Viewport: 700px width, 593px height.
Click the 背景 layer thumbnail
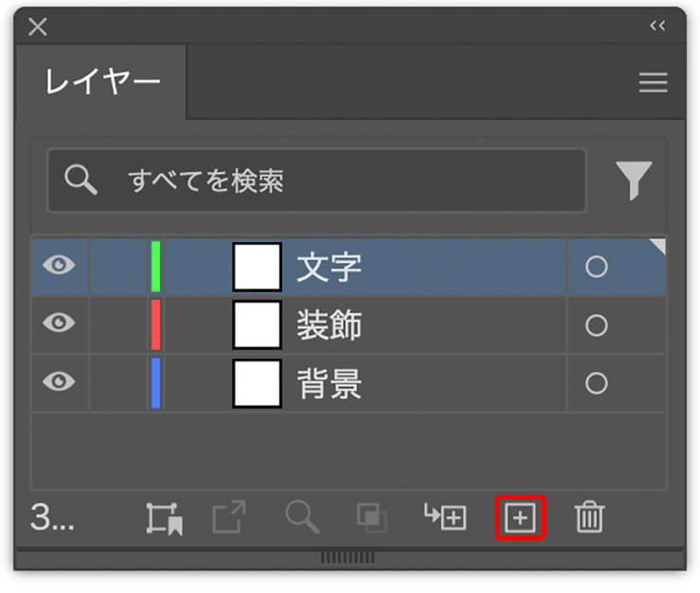click(257, 383)
